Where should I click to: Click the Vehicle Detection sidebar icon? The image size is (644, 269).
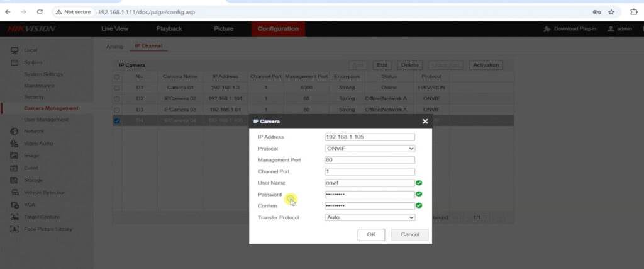point(14,192)
